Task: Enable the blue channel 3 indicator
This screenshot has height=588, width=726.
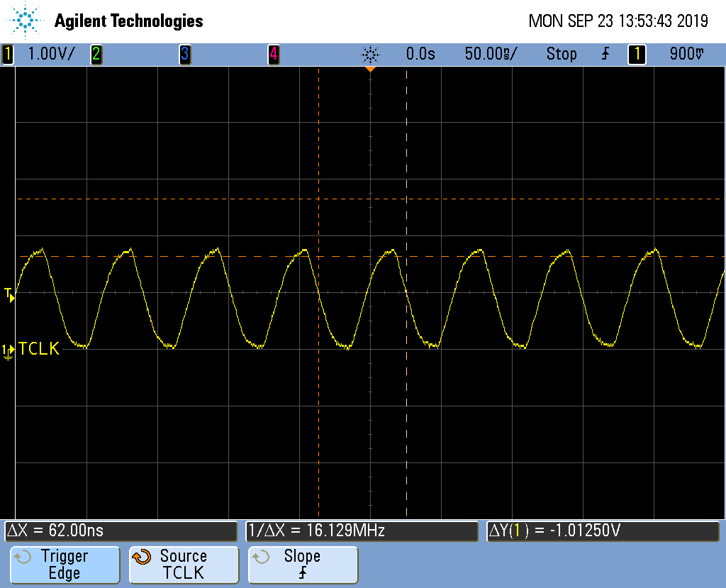Action: coord(184,54)
